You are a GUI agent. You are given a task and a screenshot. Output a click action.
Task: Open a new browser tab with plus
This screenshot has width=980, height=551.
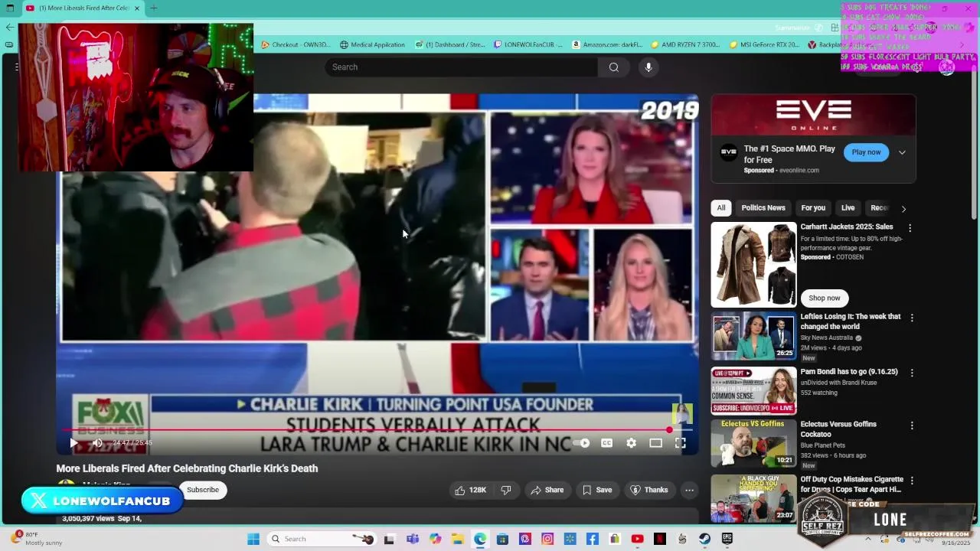(x=153, y=8)
